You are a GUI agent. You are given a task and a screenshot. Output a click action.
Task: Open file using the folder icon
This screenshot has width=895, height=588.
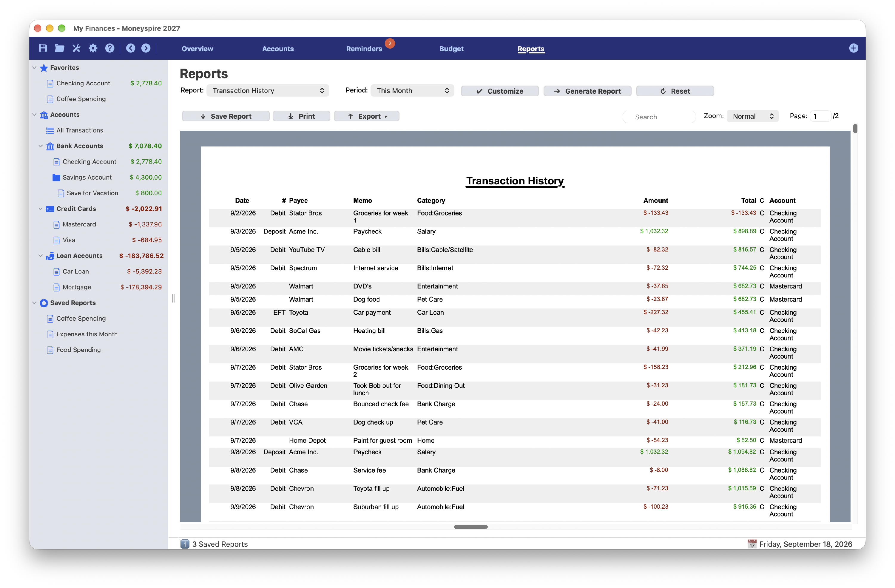[59, 48]
